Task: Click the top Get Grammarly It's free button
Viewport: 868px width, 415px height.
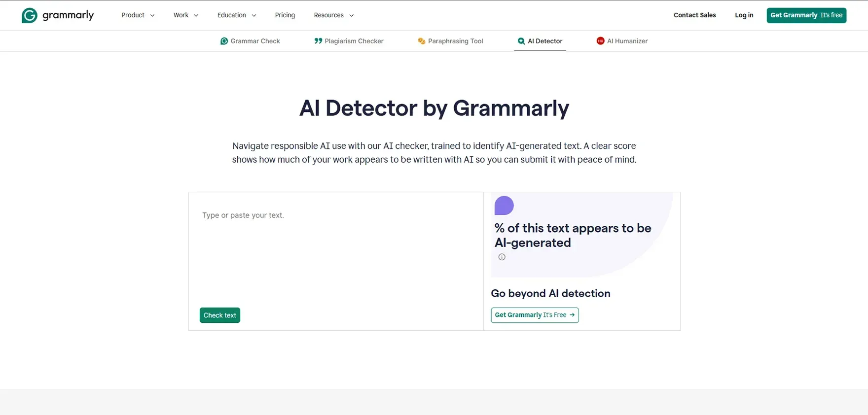Action: point(806,15)
